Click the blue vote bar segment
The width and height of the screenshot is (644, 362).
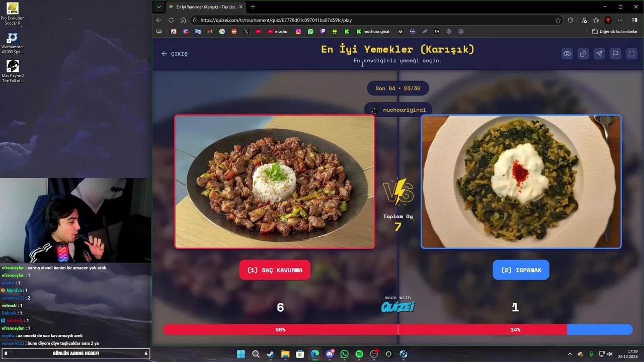click(600, 330)
